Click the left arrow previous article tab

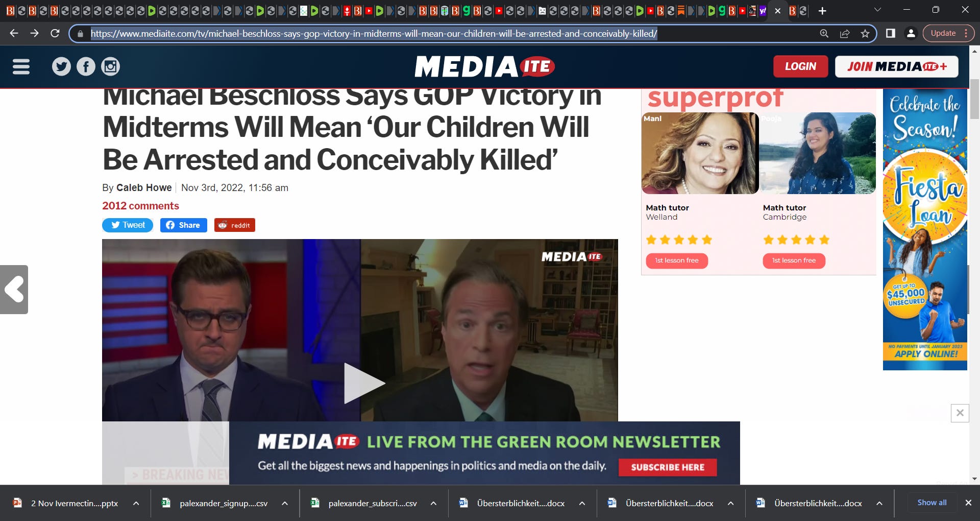(x=14, y=290)
